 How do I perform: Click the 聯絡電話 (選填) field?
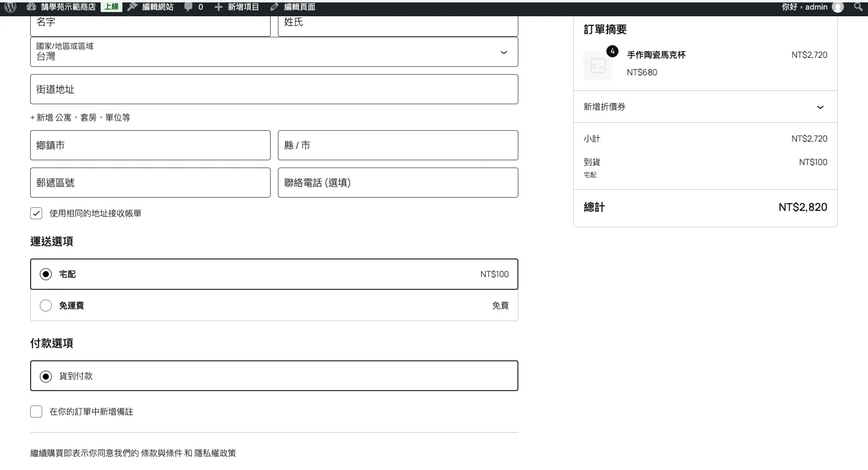pyautogui.click(x=398, y=183)
